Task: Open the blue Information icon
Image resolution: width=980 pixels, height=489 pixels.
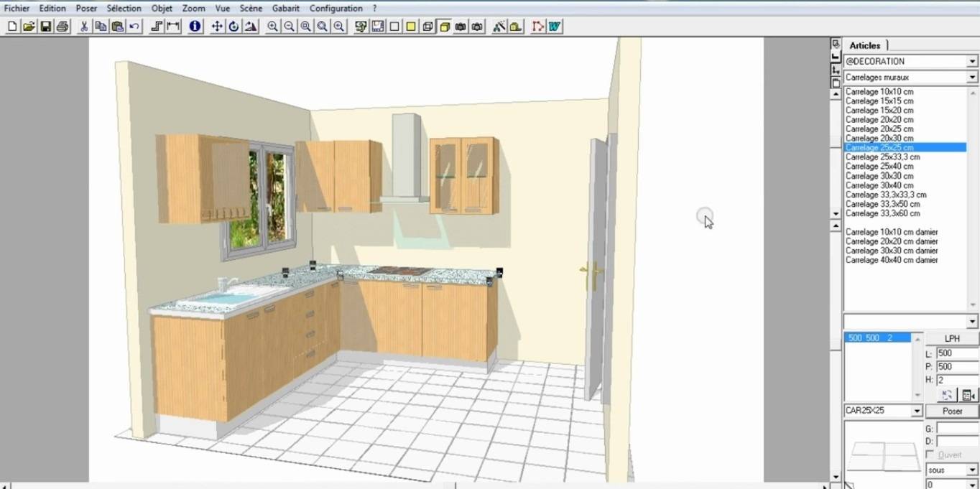Action: [x=195, y=27]
